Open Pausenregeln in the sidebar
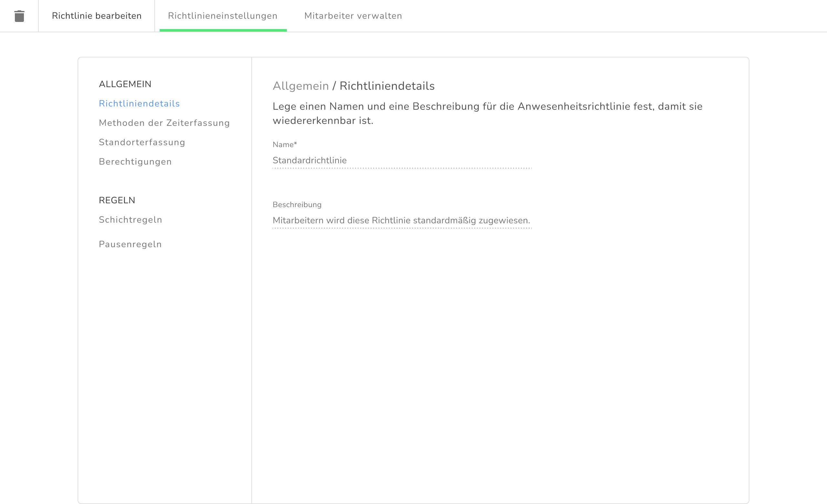This screenshot has height=504, width=827. 130,244
